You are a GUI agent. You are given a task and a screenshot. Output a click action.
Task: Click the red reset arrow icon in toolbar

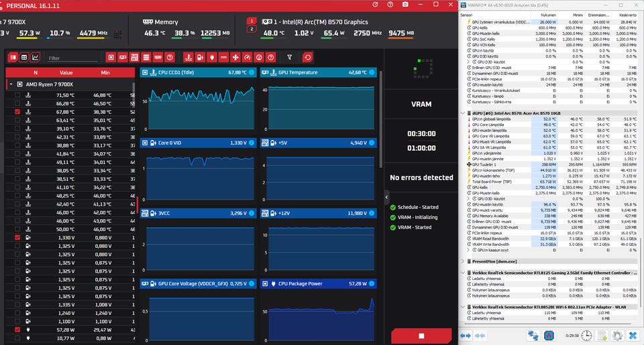(x=308, y=58)
